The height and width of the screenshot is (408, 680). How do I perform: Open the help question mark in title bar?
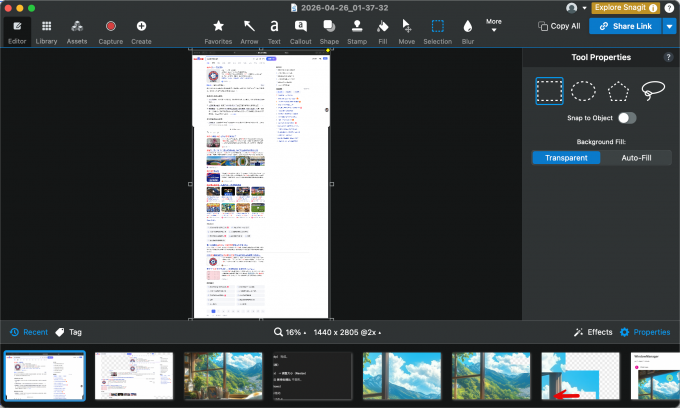pyautogui.click(x=669, y=8)
